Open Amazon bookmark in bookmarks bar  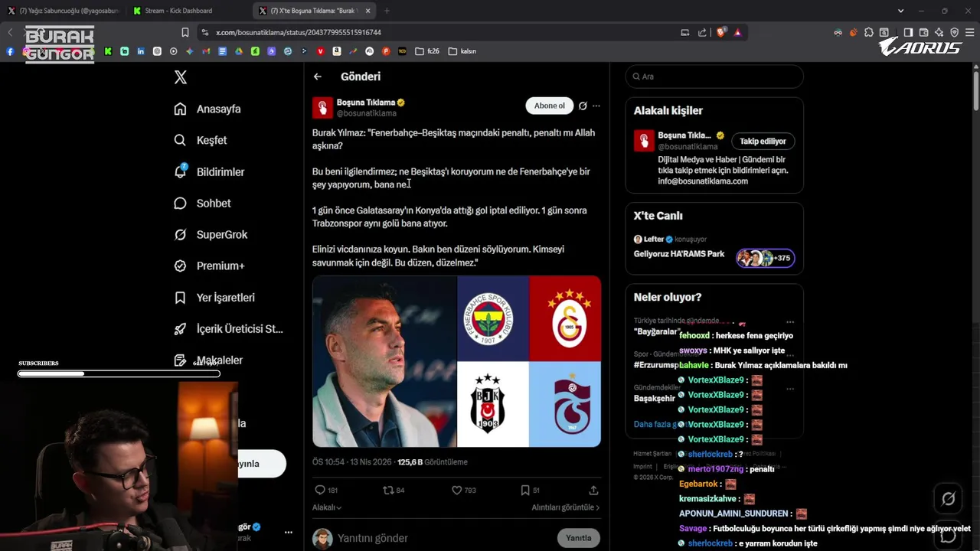click(x=337, y=51)
